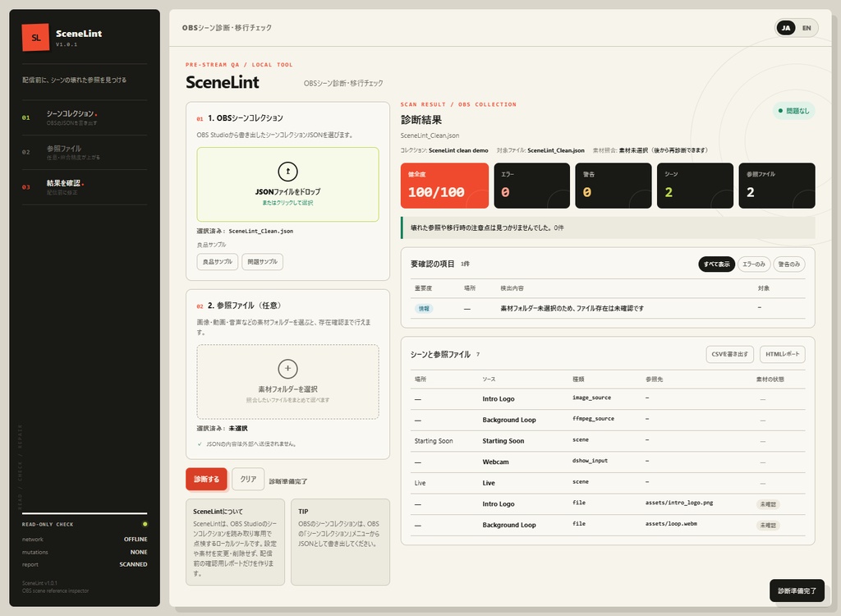The width and height of the screenshot is (841, 616).
Task: Click the 問題なし status badge
Action: click(794, 111)
